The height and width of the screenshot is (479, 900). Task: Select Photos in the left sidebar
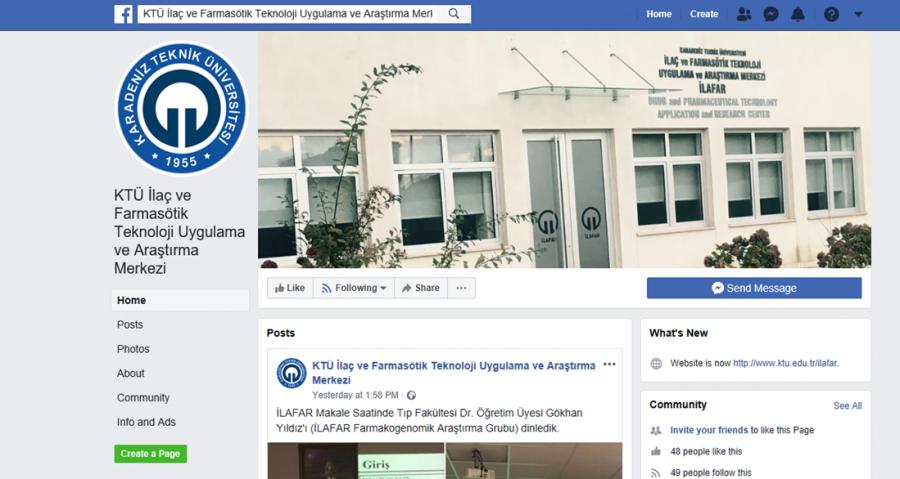[133, 349]
